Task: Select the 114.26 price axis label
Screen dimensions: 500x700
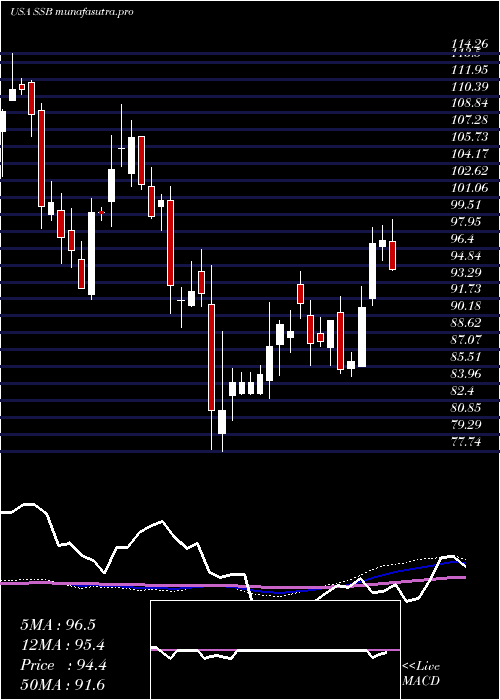Action: click(x=472, y=45)
